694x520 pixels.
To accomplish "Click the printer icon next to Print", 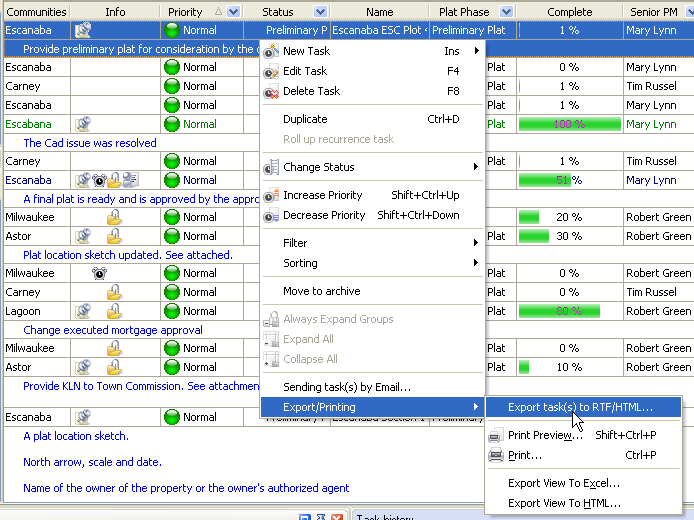I will click(x=495, y=455).
